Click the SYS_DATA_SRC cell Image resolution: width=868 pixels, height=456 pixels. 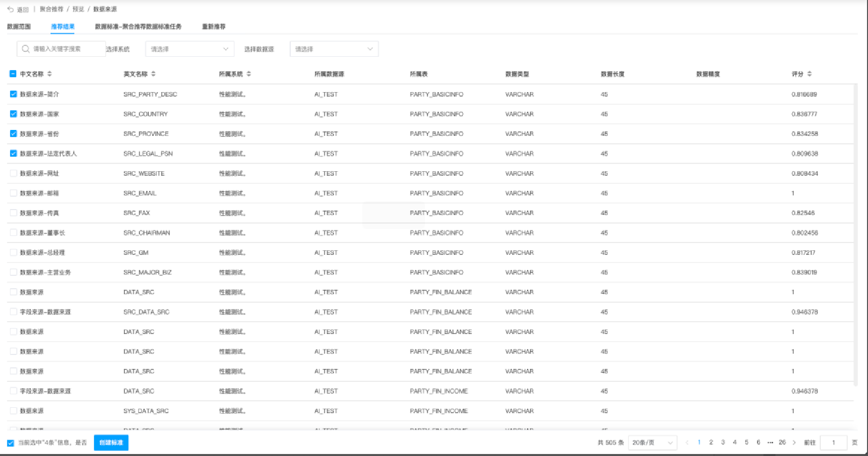(x=146, y=411)
